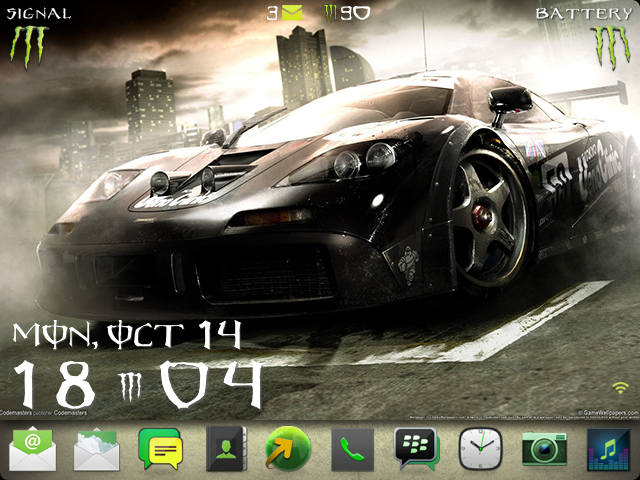
Task: Click the 'Battery' label
Action: 584,14
